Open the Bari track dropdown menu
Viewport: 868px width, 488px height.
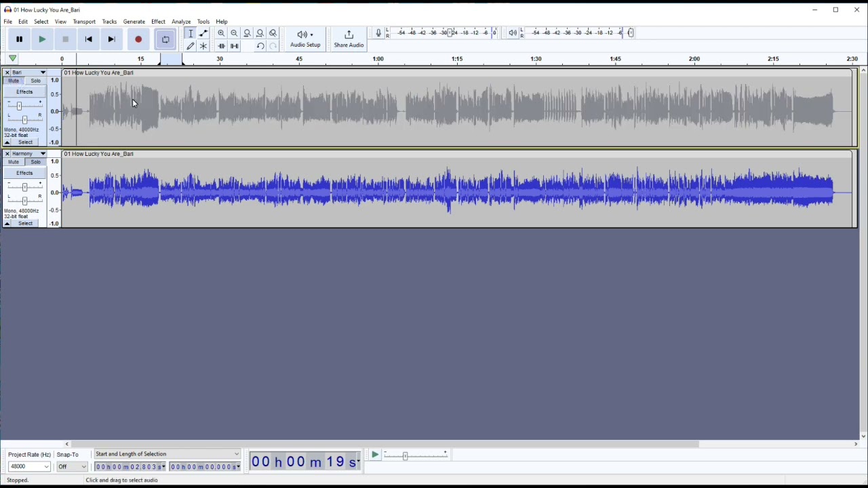click(x=29, y=73)
